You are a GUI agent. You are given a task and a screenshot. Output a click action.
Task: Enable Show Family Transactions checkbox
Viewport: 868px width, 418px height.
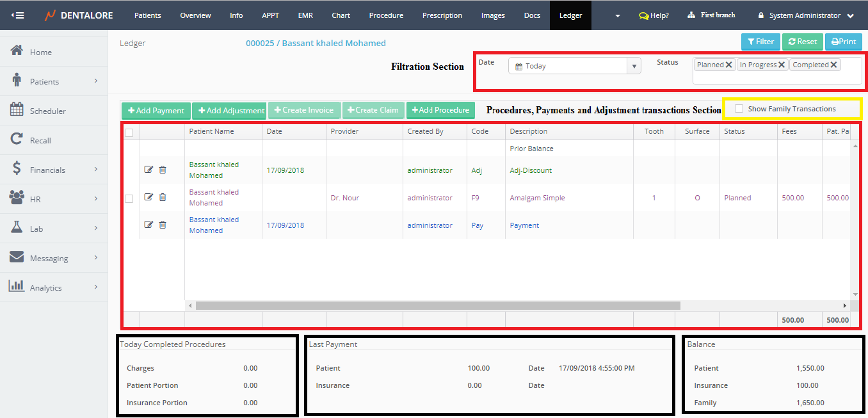739,109
